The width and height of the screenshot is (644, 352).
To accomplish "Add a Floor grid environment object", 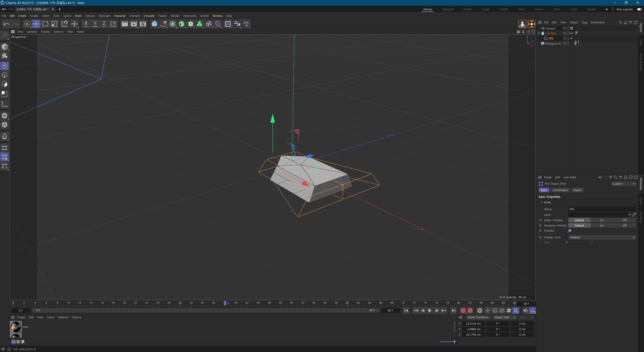I will point(228,24).
